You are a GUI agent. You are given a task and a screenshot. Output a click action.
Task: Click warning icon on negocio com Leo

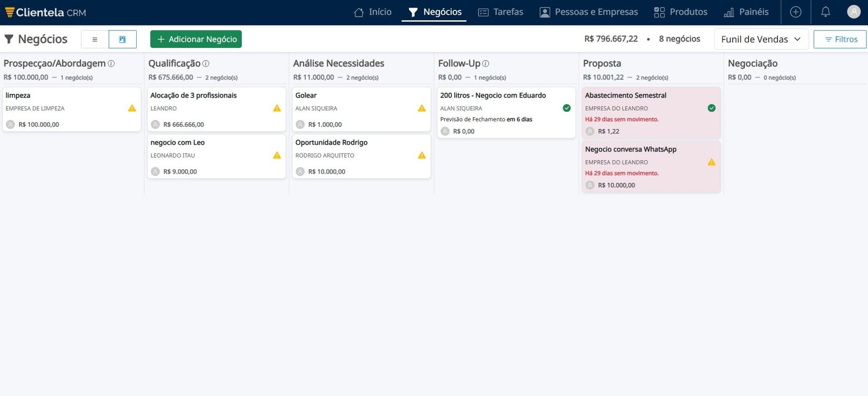tap(277, 155)
